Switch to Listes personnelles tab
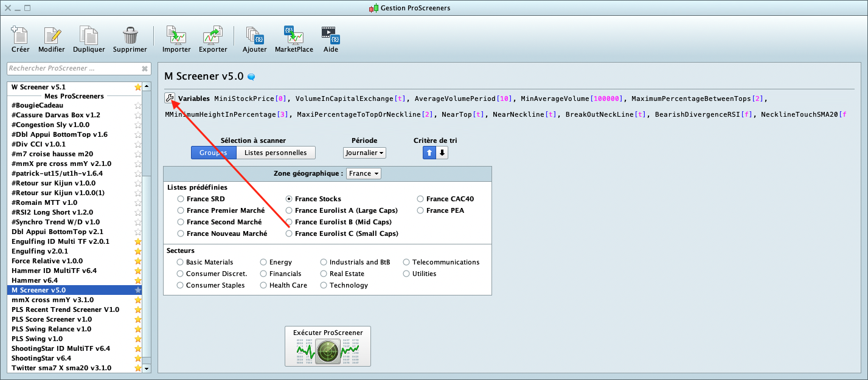 click(276, 153)
